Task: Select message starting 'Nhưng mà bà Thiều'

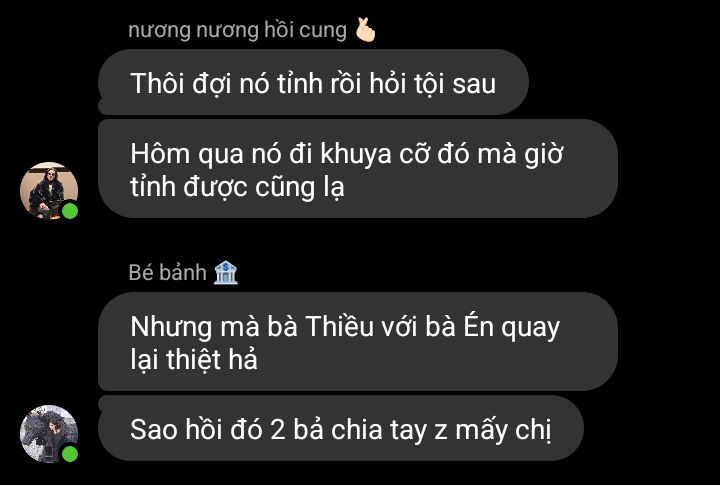Action: click(x=358, y=341)
